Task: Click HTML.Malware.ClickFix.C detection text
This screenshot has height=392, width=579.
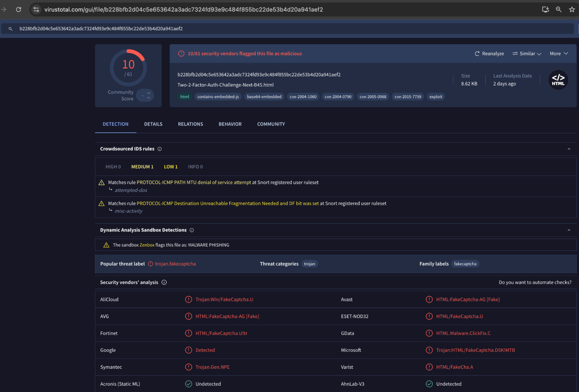Action: [x=463, y=333]
